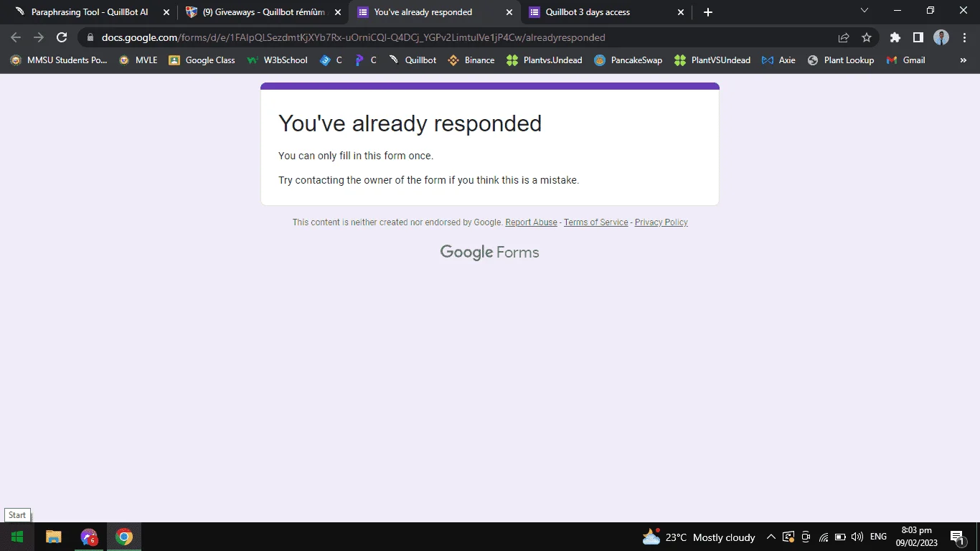This screenshot has width=980, height=551.
Task: Open a new browser tab
Action: point(708,12)
